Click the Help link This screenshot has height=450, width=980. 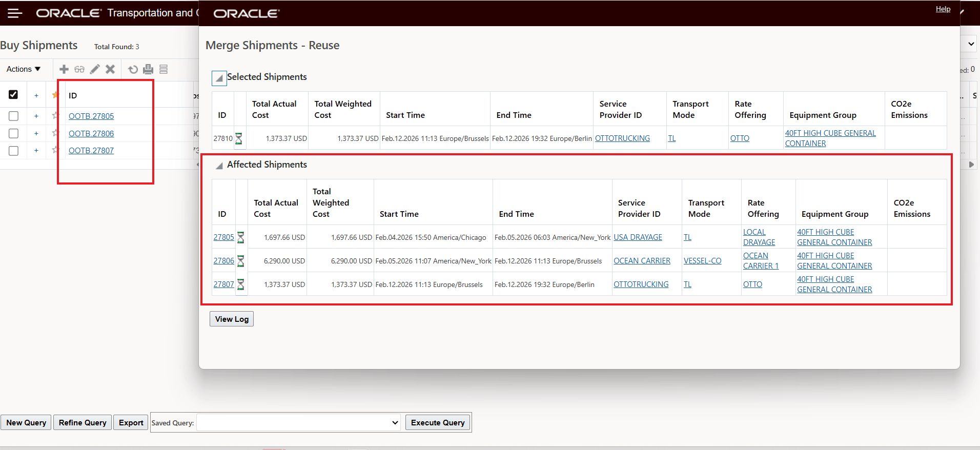pos(943,9)
